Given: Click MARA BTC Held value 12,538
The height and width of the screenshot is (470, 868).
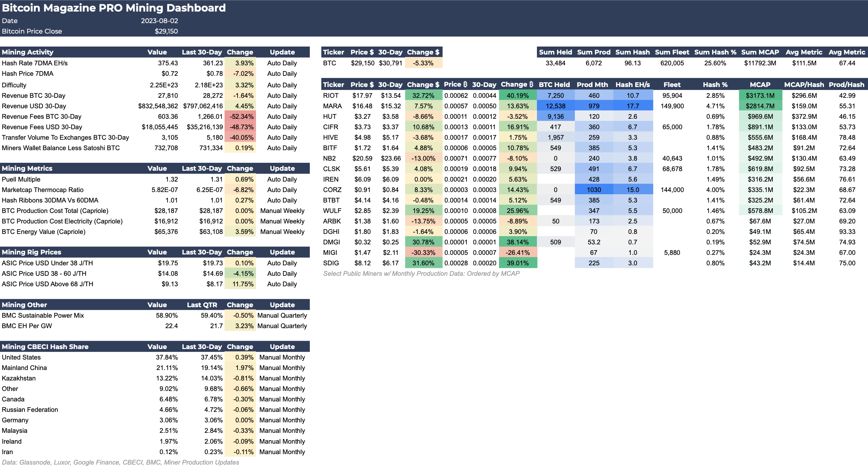Looking at the screenshot, I should (x=555, y=106).
